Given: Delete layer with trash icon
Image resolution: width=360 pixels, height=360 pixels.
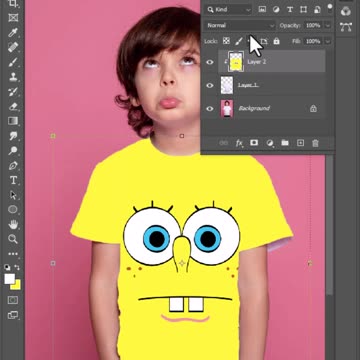Looking at the screenshot, I should 315,143.
